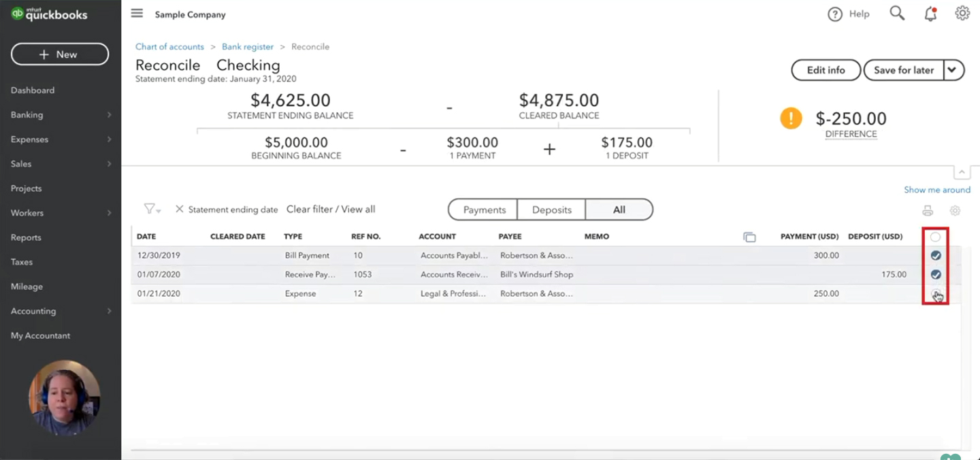Viewport: 980px width, 460px height.
Task: Switch to the Deposits tab
Action: [552, 210]
